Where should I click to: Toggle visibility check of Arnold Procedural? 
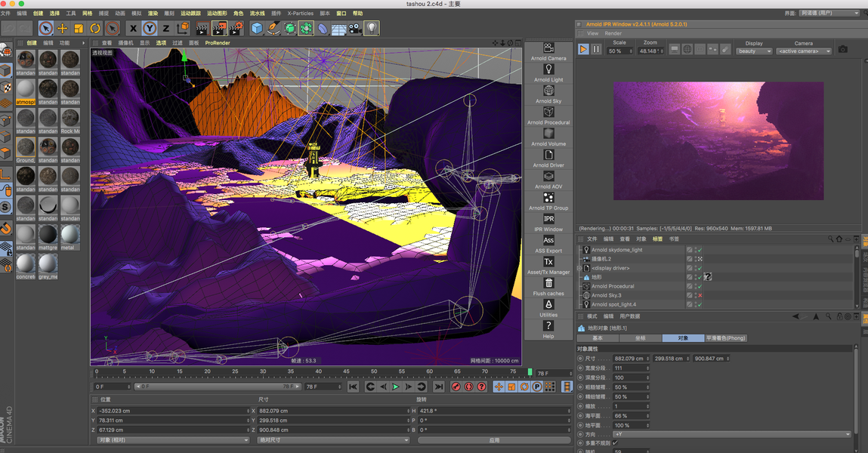(x=700, y=286)
